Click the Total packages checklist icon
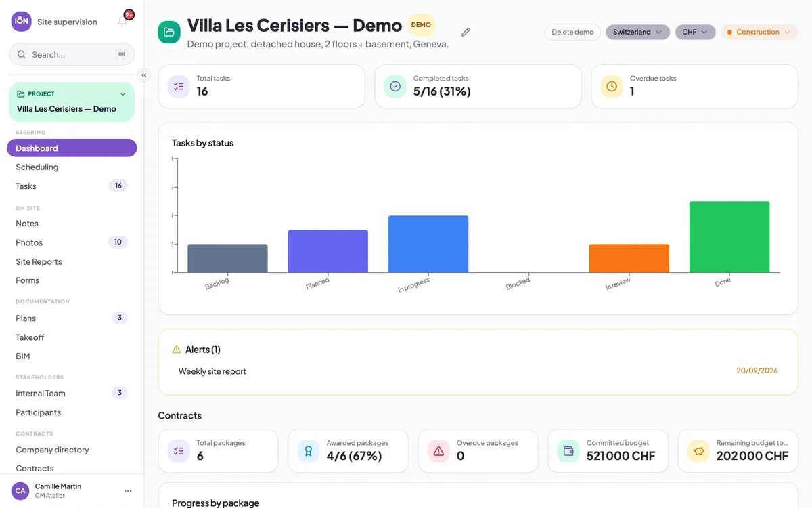 (x=179, y=451)
